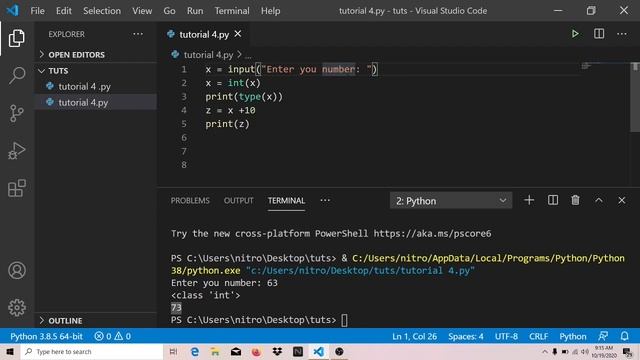Open Explorer Views and More Actions ellipsis

click(138, 34)
